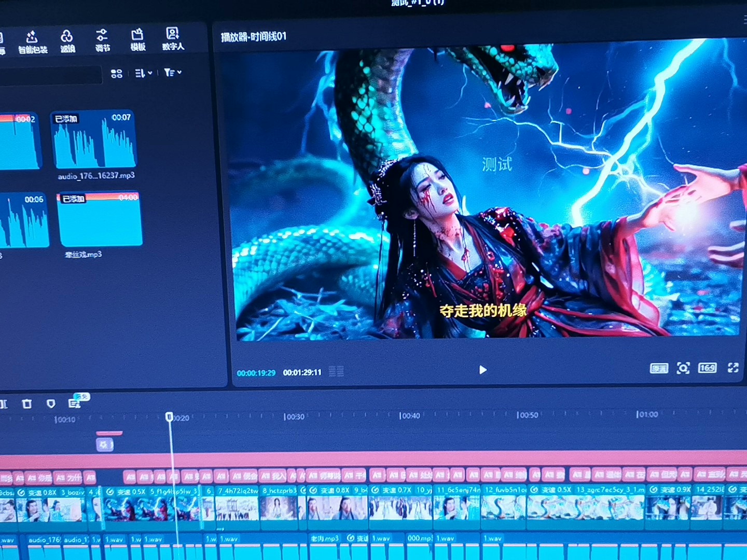Image resolution: width=747 pixels, height=560 pixels.
Task: Open the 滤镜 filters tab
Action: (67, 42)
